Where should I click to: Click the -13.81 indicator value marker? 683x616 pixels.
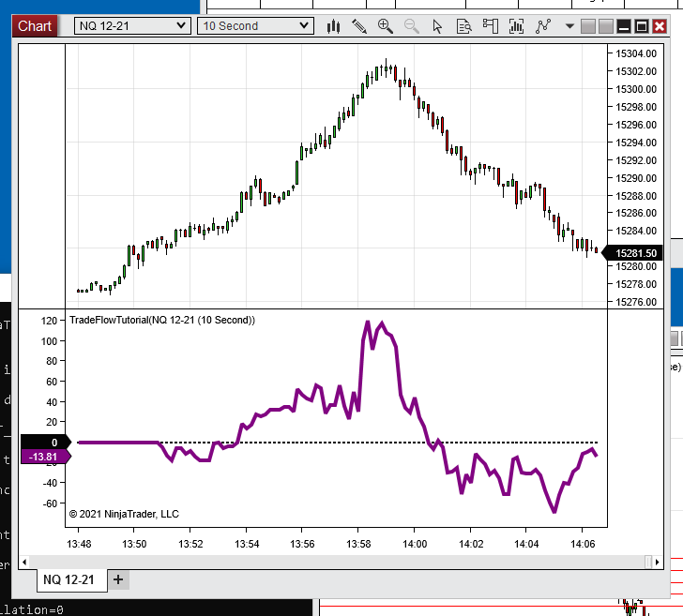coord(45,457)
